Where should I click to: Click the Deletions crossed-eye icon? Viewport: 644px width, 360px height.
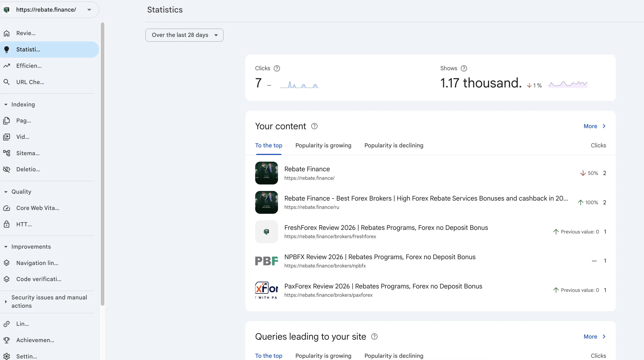click(x=7, y=169)
